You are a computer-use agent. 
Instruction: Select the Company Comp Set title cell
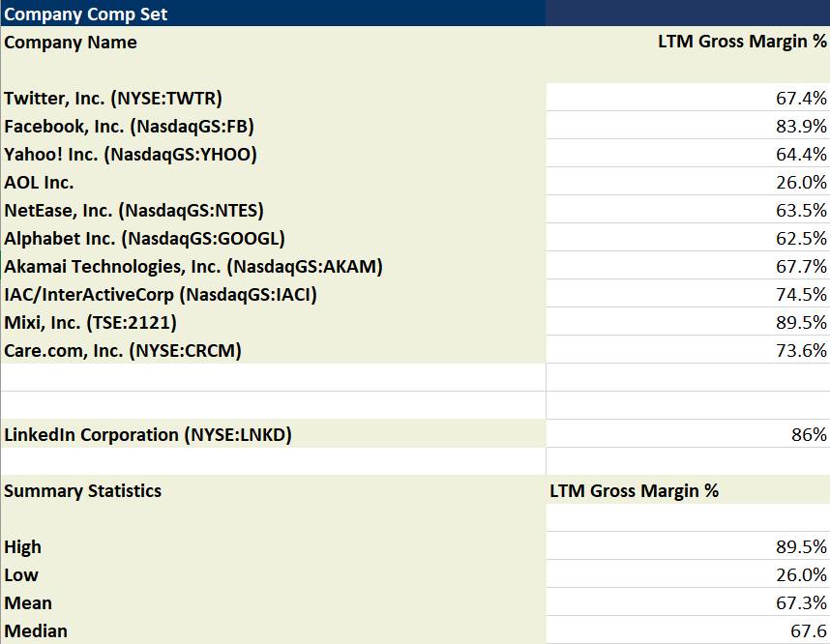(x=86, y=14)
